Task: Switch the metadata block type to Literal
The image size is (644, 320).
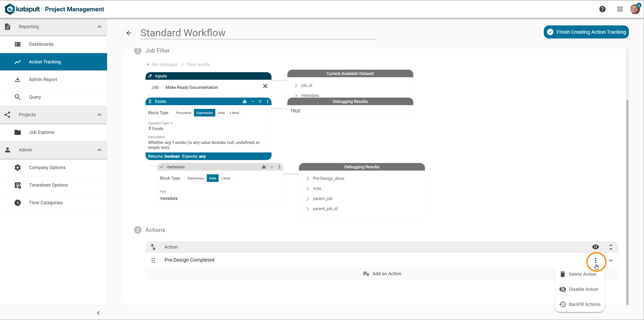Action: point(226,178)
